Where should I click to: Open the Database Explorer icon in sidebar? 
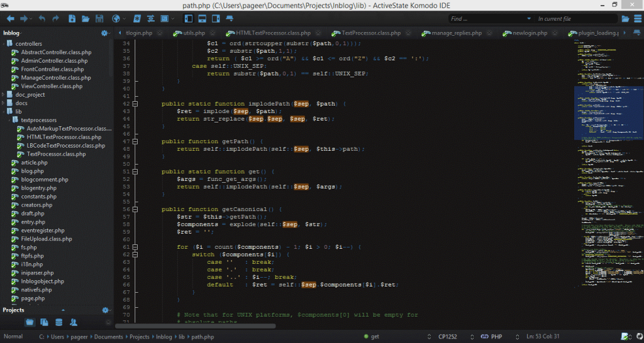point(59,322)
